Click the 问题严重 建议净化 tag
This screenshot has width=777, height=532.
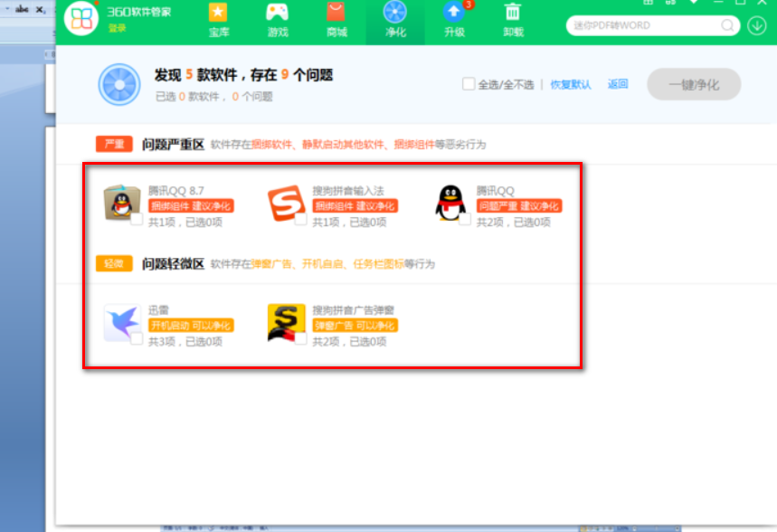point(519,205)
